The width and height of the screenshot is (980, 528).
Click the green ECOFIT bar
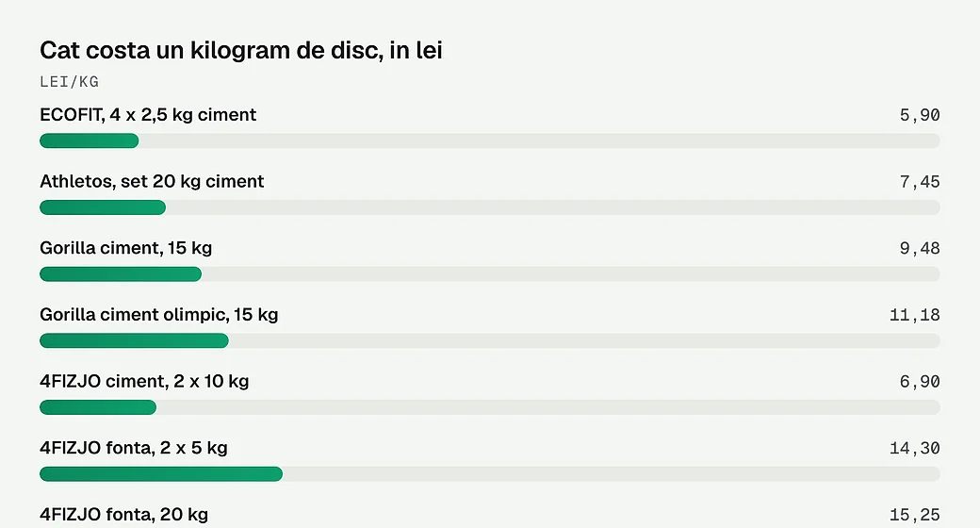pos(90,140)
